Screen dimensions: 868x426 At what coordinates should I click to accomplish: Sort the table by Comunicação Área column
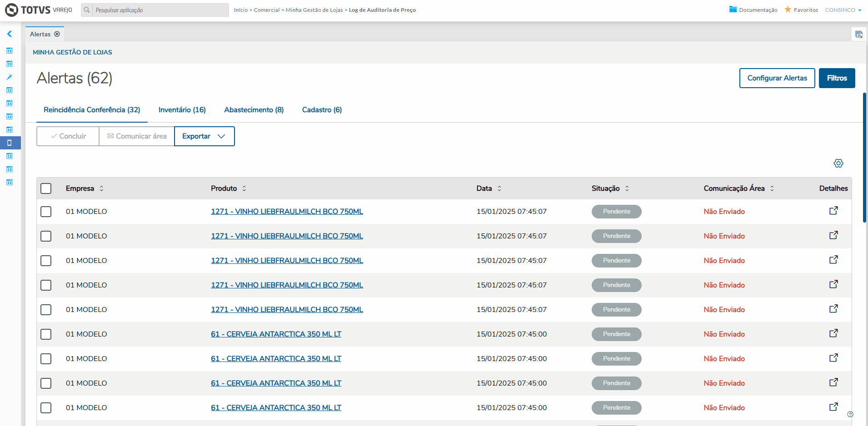(x=772, y=188)
